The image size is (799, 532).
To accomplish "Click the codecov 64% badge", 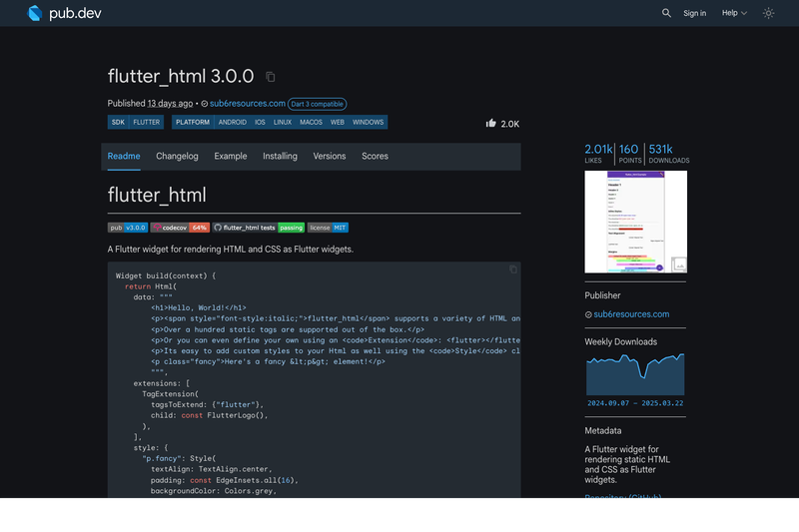I will point(180,228).
